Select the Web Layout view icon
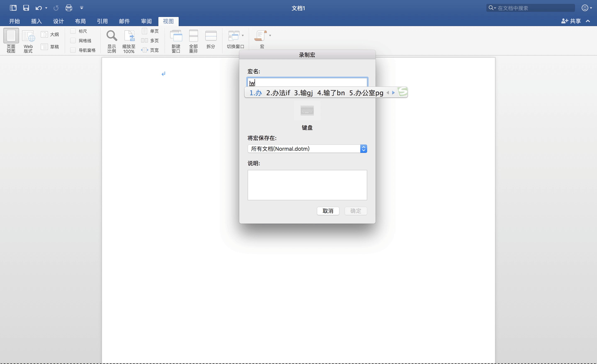The image size is (597, 364). pos(28,36)
